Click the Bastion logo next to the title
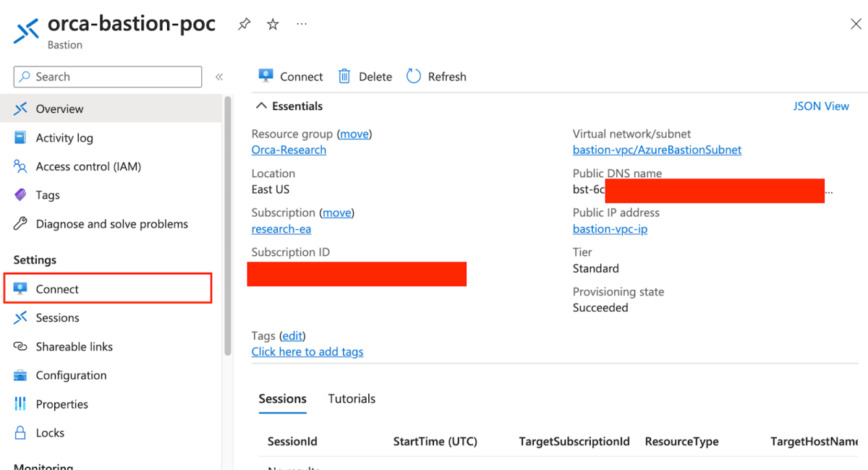868x470 pixels. 27,31
